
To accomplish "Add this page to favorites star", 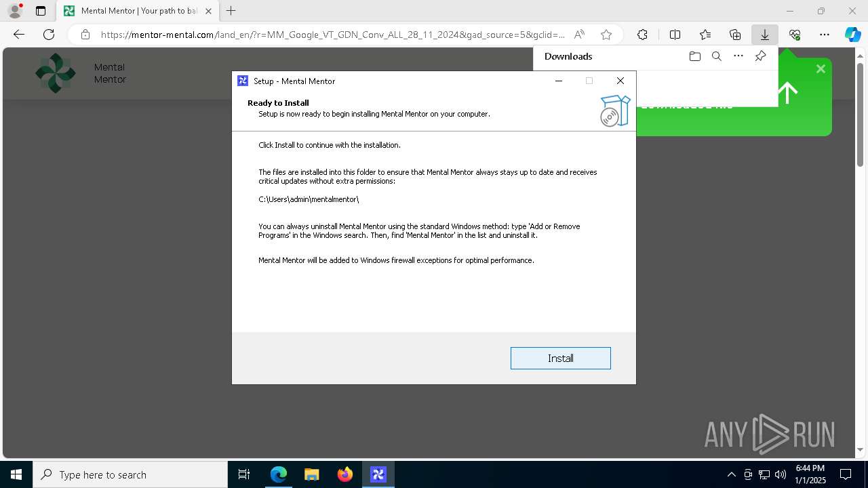I will (606, 35).
